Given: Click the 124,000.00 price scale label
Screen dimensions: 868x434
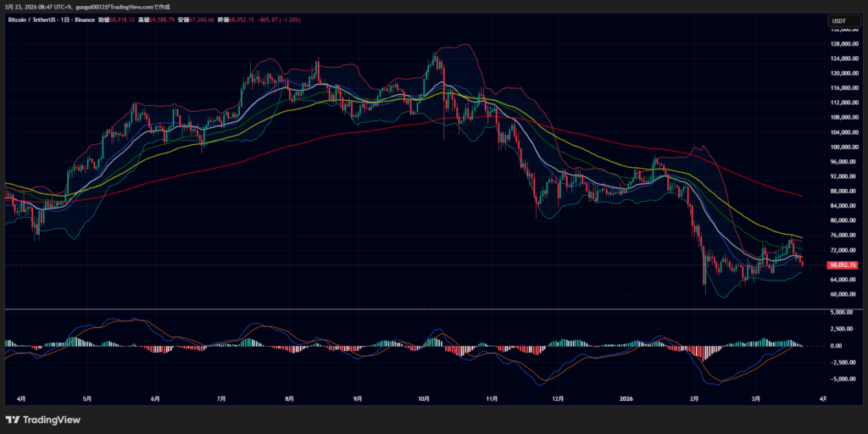Looking at the screenshot, I should [843, 58].
